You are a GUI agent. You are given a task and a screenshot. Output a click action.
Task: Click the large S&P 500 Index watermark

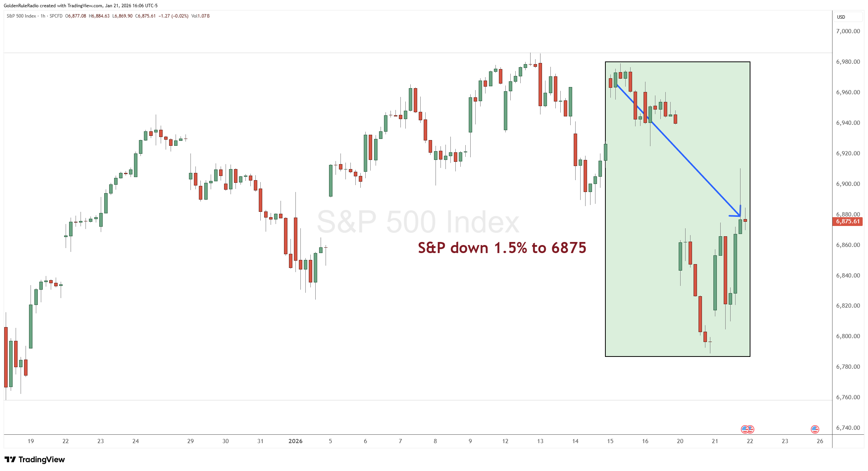pos(418,222)
